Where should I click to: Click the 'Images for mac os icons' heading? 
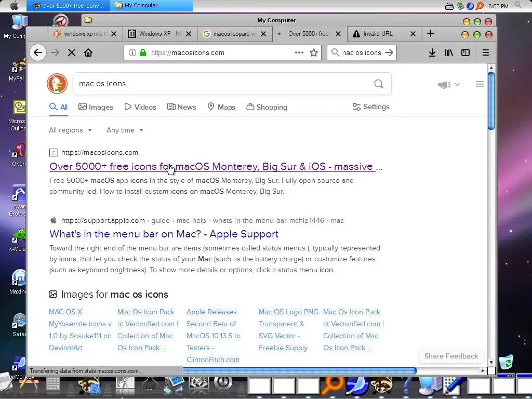(x=115, y=295)
